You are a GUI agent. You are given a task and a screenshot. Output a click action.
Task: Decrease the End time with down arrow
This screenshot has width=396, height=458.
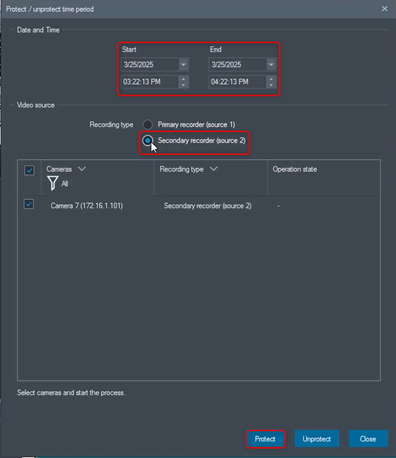click(271, 85)
